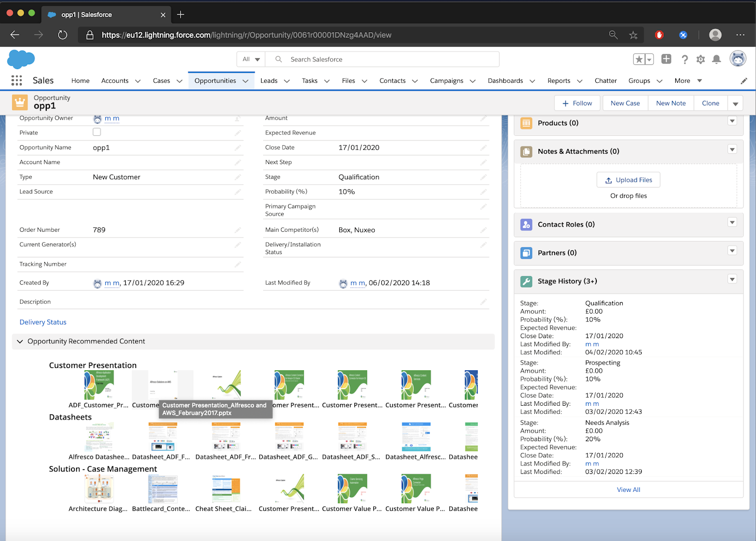Click the edit pencil next to Close Date
Image resolution: width=756 pixels, height=541 pixels.
pos(483,147)
